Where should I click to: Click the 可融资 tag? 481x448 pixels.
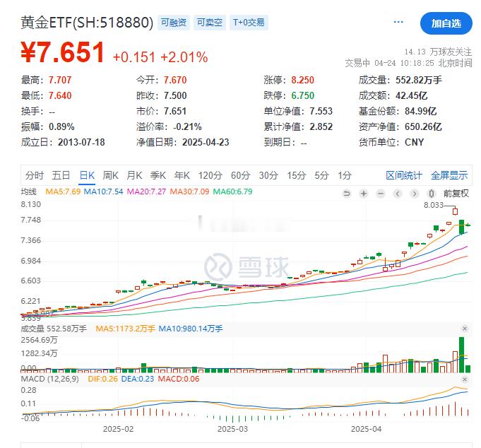[174, 23]
